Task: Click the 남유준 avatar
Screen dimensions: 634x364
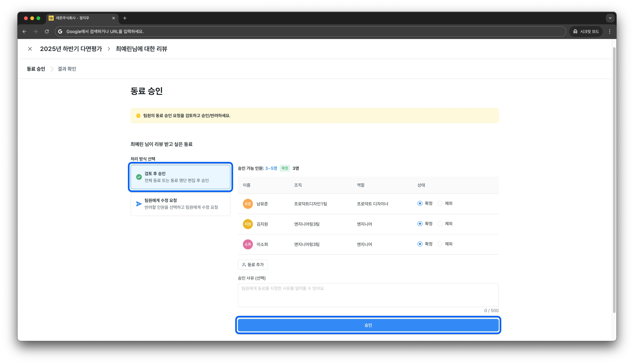Action: pos(248,204)
